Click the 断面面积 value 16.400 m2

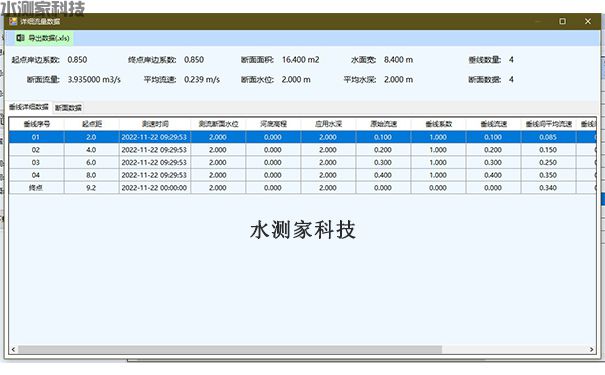coord(301,60)
